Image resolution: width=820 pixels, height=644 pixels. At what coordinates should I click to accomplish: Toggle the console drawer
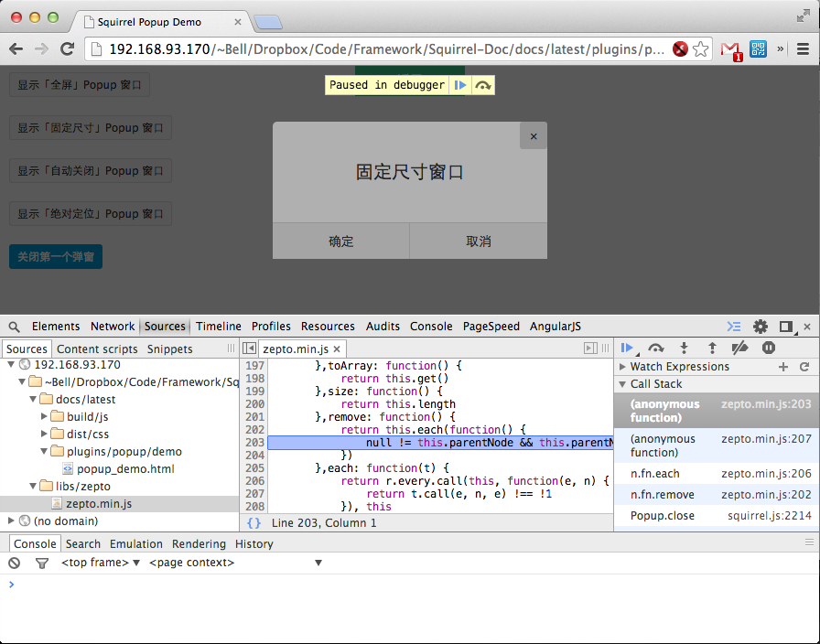(x=734, y=327)
